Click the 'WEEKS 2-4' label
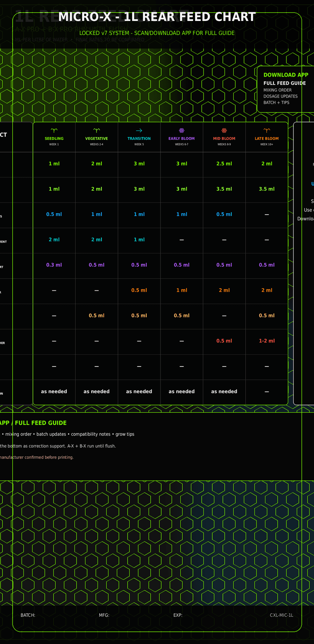Viewport: 314px width, 644px height. click(97, 144)
